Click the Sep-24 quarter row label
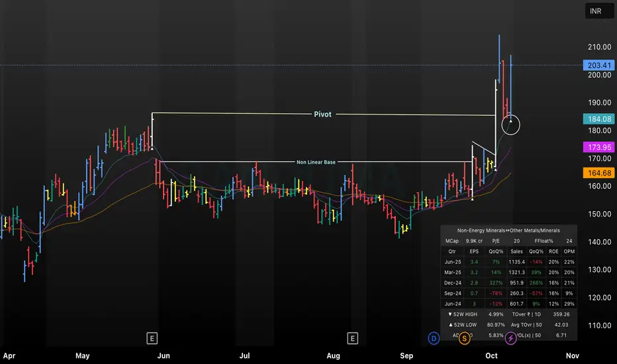The height and width of the screenshot is (364, 617). click(453, 293)
